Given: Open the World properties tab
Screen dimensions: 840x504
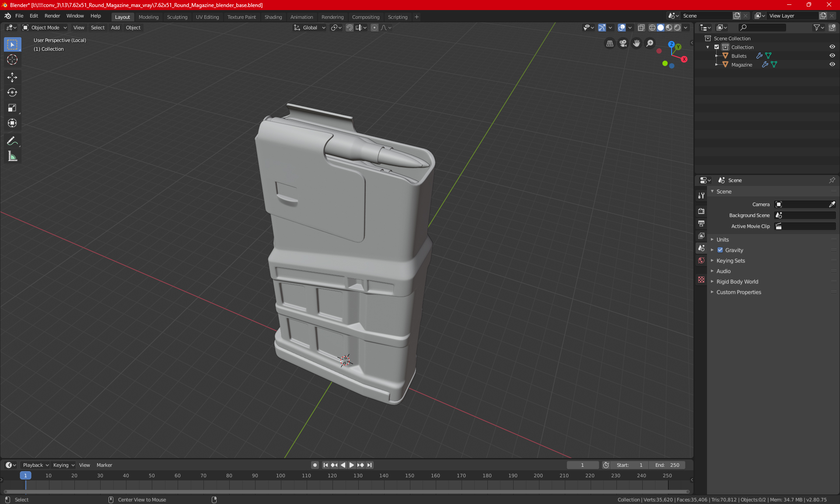Looking at the screenshot, I should tap(701, 260).
